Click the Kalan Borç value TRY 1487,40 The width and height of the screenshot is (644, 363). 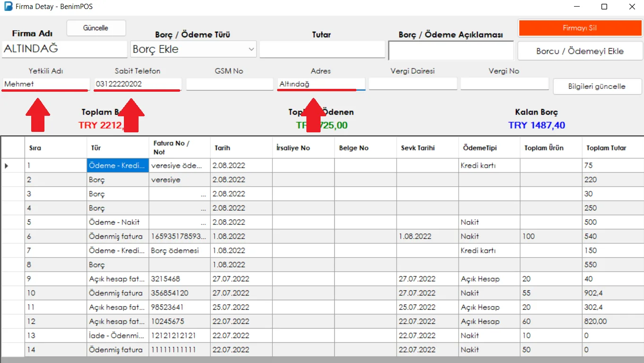[537, 125]
